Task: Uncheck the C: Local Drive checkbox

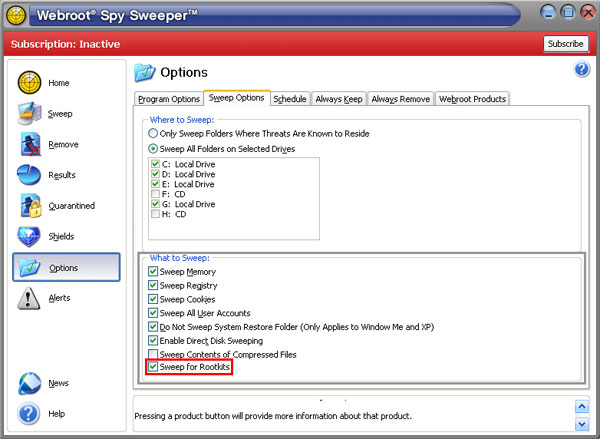Action: pos(155,164)
